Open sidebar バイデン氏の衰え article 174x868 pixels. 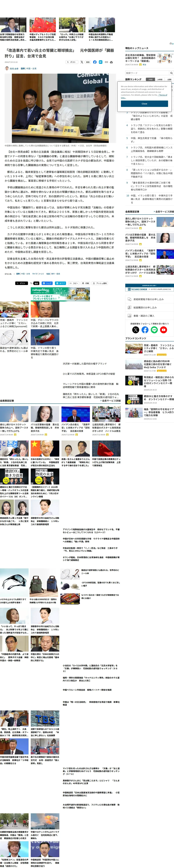point(140,254)
